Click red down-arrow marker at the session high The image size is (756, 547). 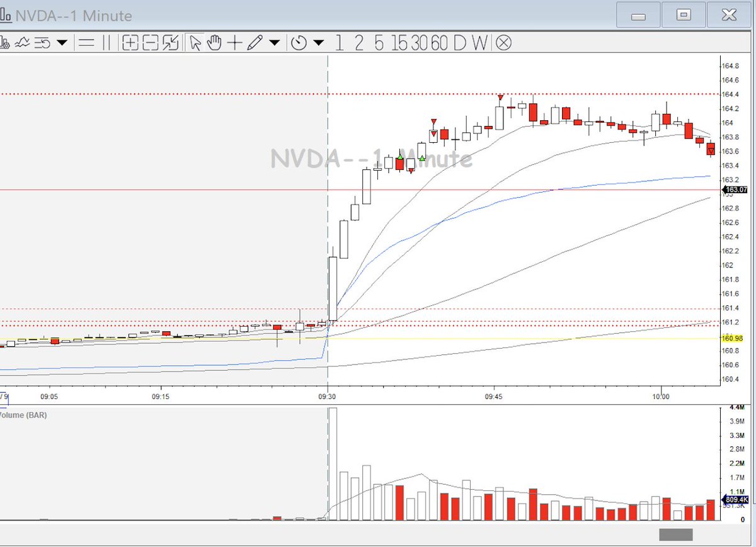point(500,98)
